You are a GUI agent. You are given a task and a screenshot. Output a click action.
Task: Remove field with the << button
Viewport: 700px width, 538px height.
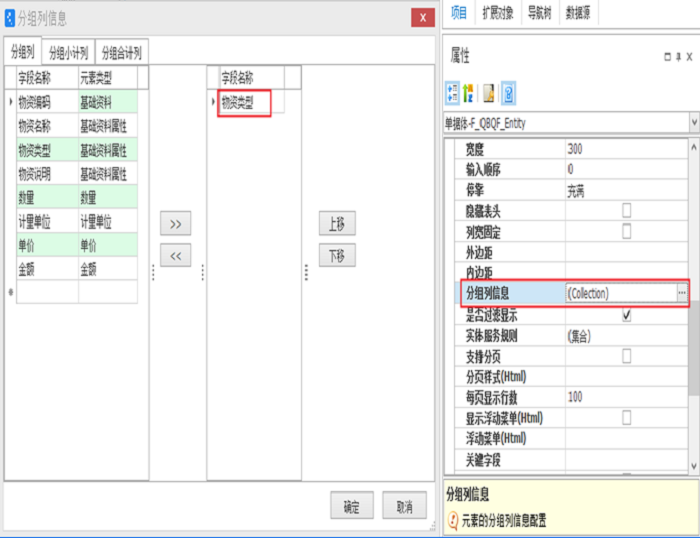[x=175, y=256]
